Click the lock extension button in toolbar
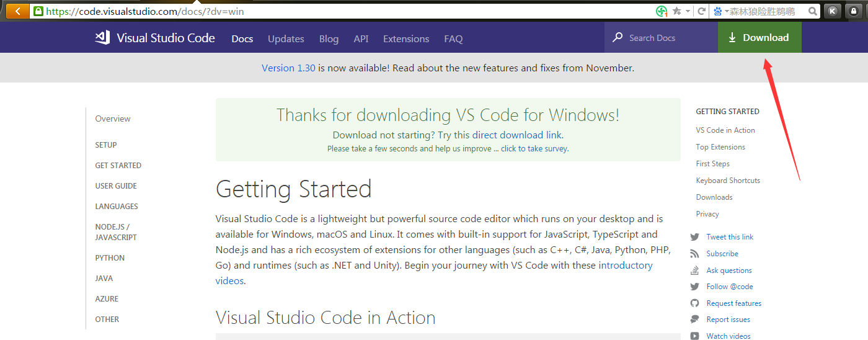The height and width of the screenshot is (340, 868). pos(854,11)
